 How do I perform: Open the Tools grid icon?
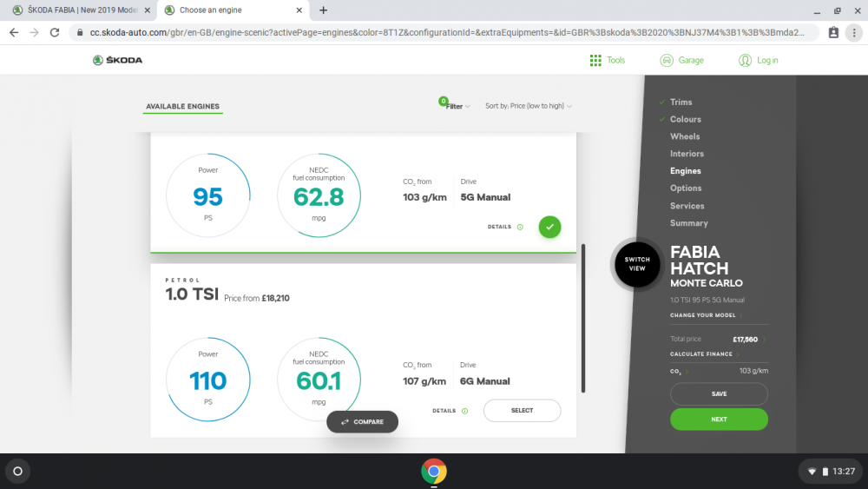(x=595, y=60)
